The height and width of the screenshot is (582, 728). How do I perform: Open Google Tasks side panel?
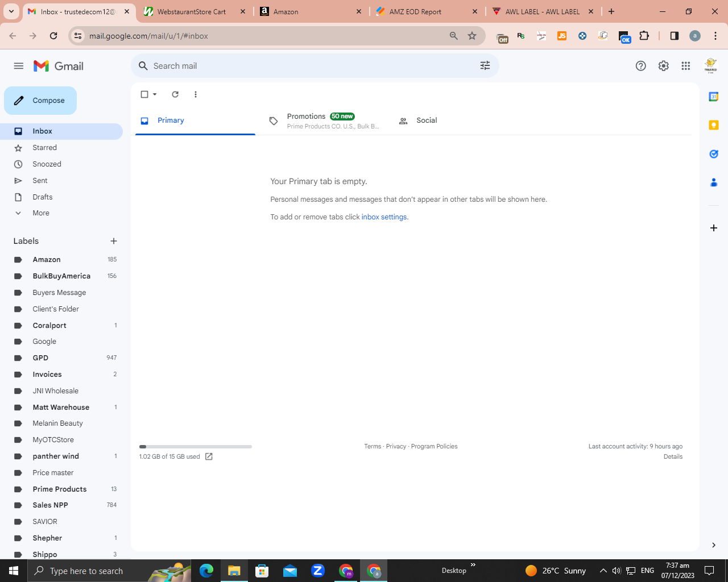pyautogui.click(x=714, y=154)
